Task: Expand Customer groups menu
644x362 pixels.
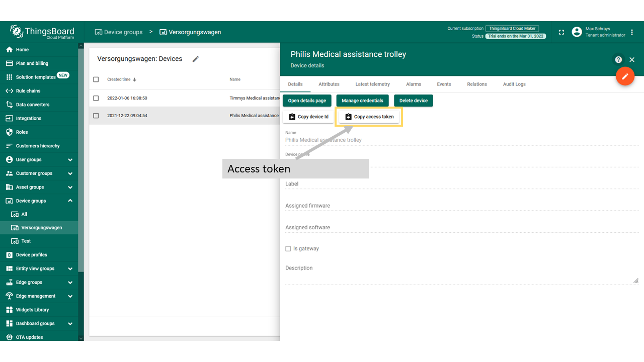Action: pos(70,173)
